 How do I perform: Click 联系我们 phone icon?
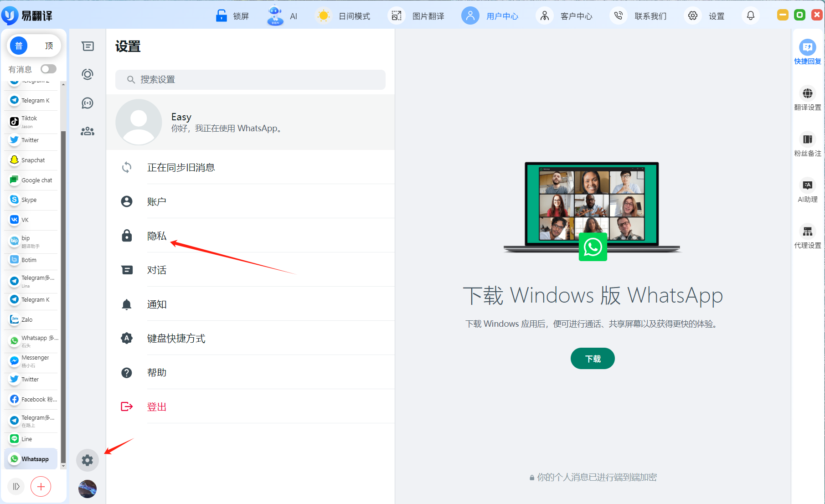point(619,16)
